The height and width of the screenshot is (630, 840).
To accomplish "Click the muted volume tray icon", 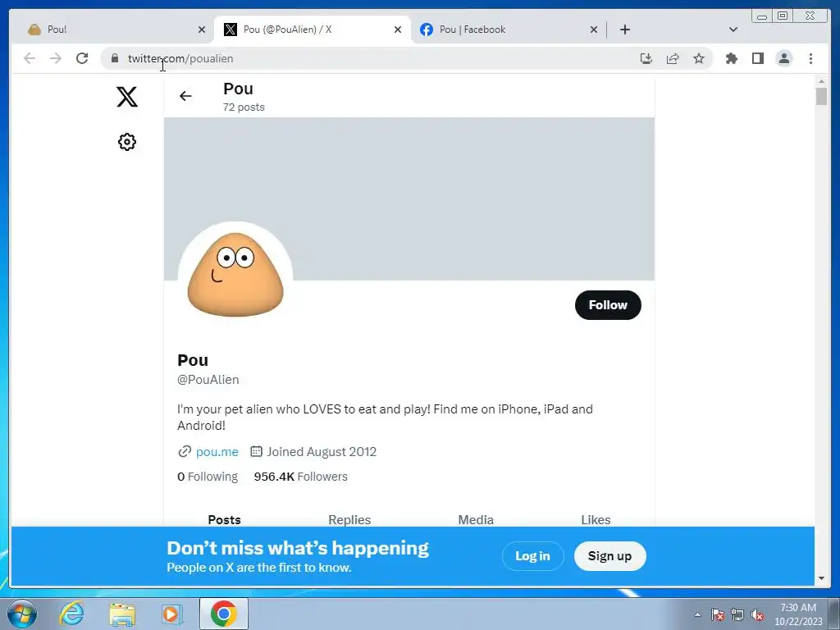I will (757, 614).
